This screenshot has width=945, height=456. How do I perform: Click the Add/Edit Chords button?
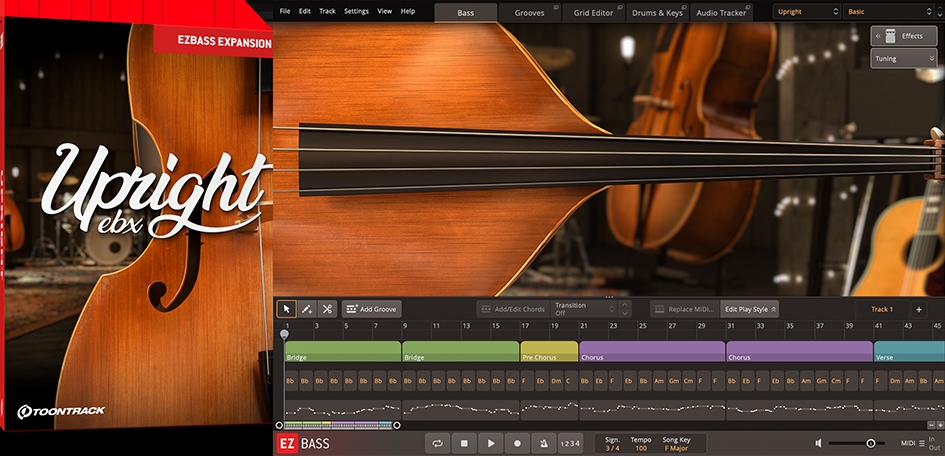coord(513,309)
